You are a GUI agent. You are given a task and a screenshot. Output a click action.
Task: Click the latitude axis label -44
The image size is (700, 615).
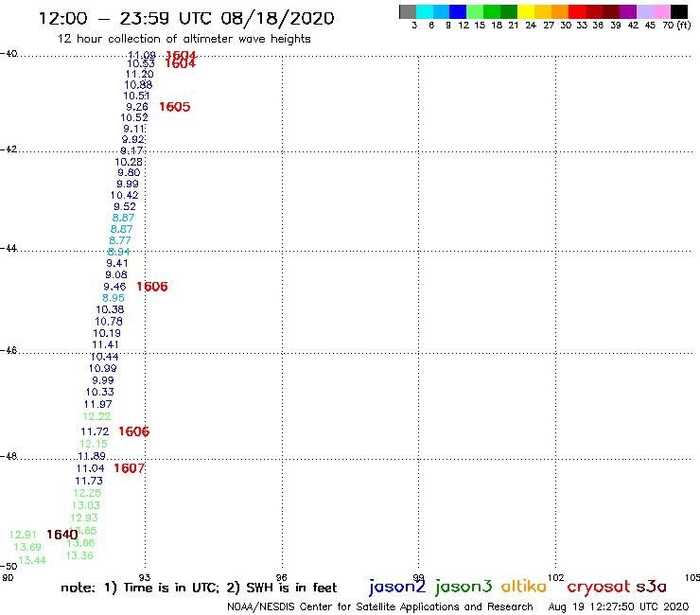point(9,248)
